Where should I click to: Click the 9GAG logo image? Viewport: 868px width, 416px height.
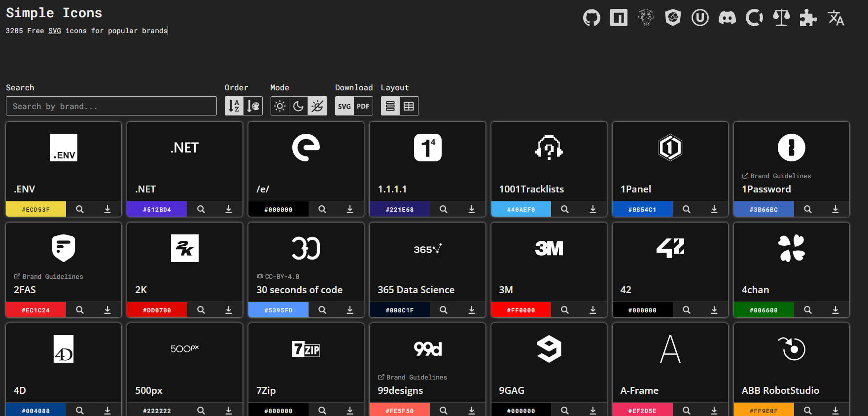(549, 349)
